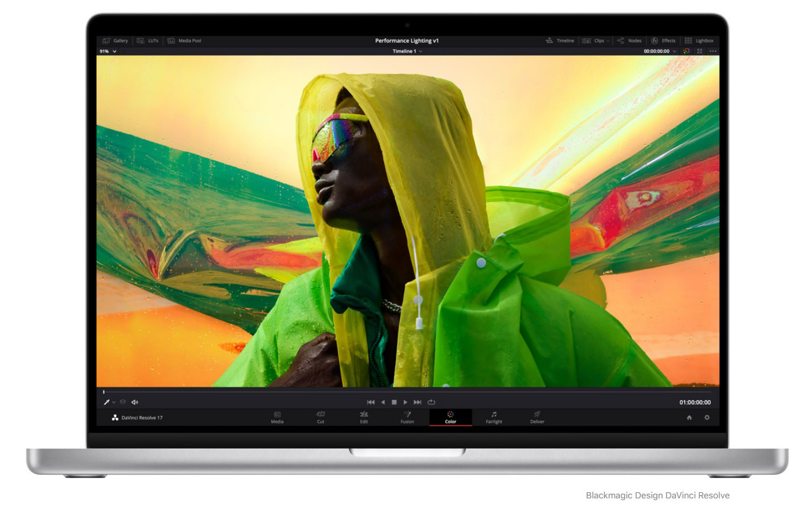
Task: Mute audio with the speaker icon
Action: point(134,402)
